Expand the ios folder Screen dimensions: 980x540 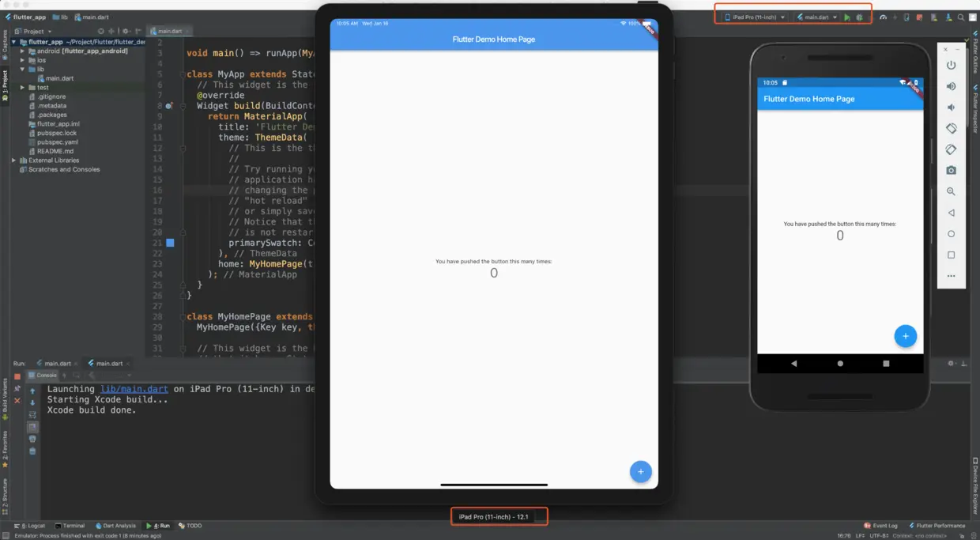pos(22,60)
